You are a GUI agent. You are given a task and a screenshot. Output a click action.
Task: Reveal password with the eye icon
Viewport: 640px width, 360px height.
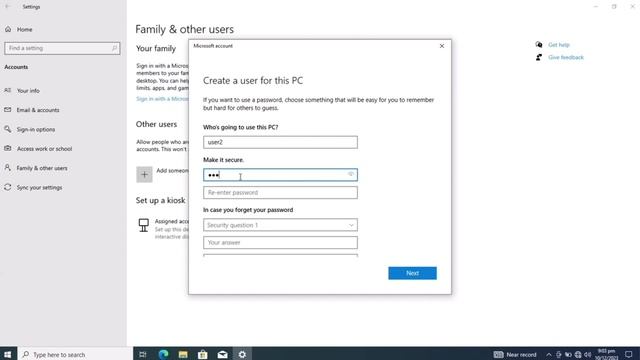click(x=351, y=174)
